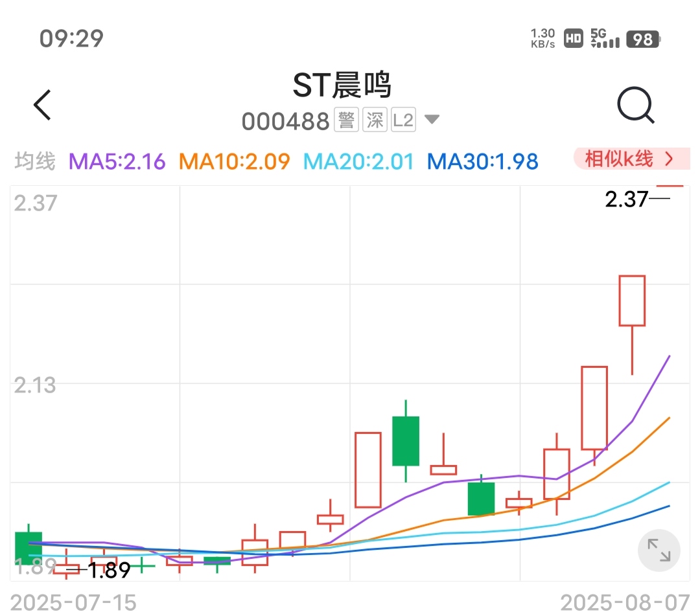Tap the 2025-07-15 start date label
The width and height of the screenshot is (700, 614).
click(73, 603)
